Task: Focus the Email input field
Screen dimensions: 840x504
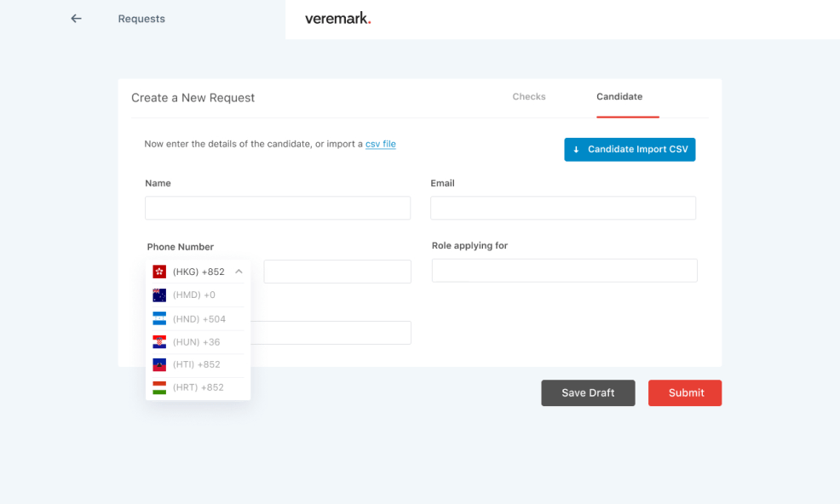Action: pyautogui.click(x=562, y=209)
